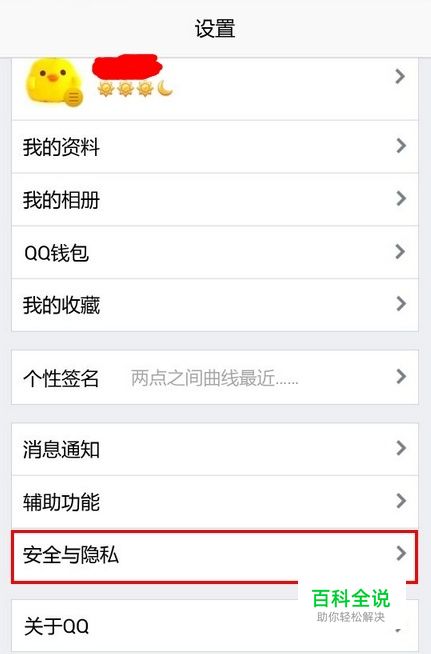Tap the small badge on the avatar
The width and height of the screenshot is (431, 654).
(73, 98)
